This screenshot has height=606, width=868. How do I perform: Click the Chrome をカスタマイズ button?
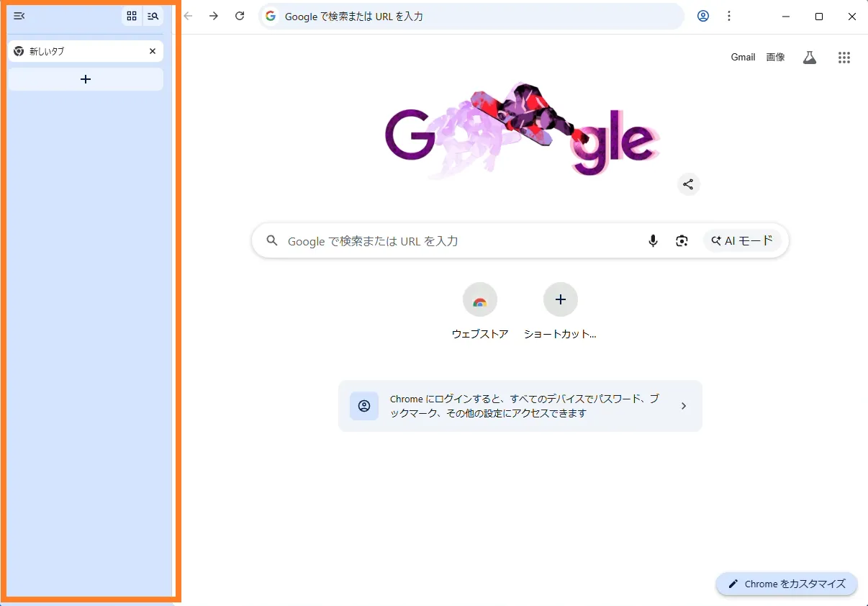[x=787, y=584]
